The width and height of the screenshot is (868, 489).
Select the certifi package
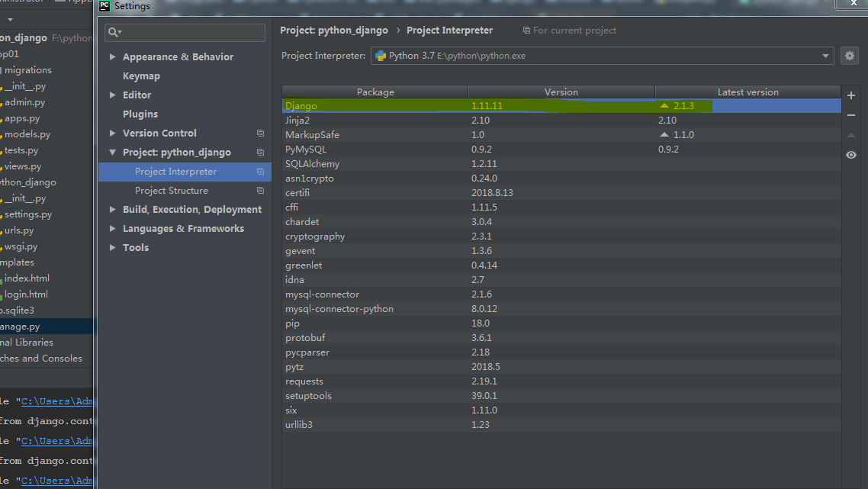561,193
